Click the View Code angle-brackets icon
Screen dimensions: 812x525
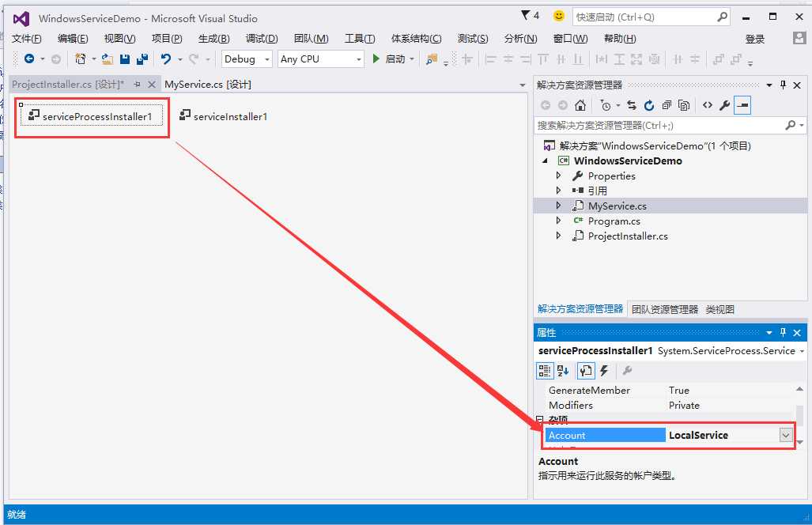(x=708, y=106)
